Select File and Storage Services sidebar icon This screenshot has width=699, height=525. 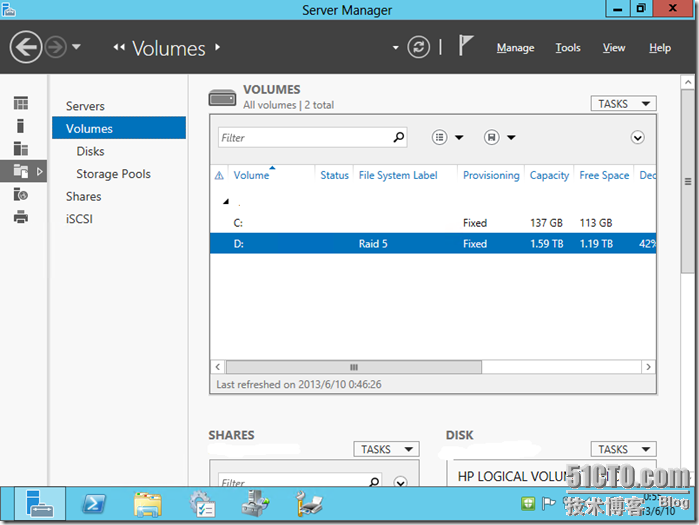point(21,171)
